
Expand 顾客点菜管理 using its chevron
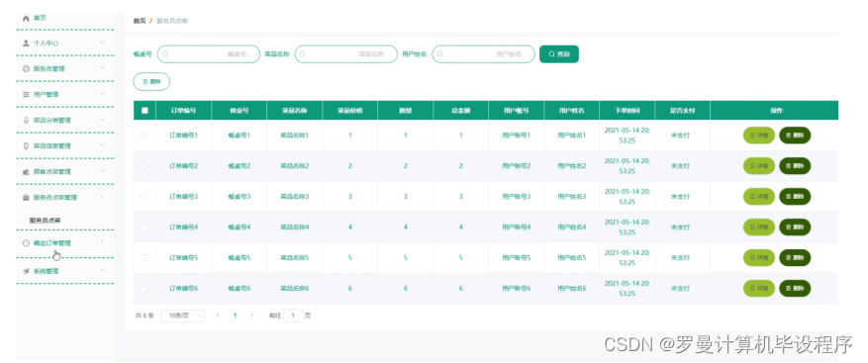102,171
